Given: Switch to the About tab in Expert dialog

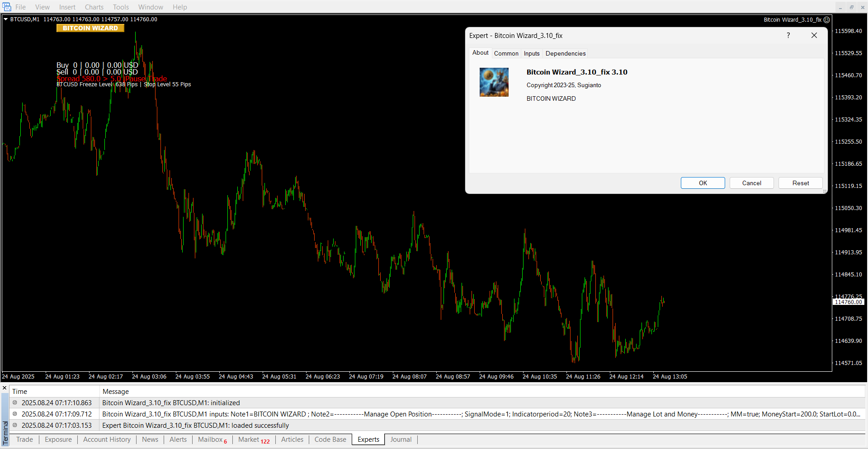Looking at the screenshot, I should point(480,53).
